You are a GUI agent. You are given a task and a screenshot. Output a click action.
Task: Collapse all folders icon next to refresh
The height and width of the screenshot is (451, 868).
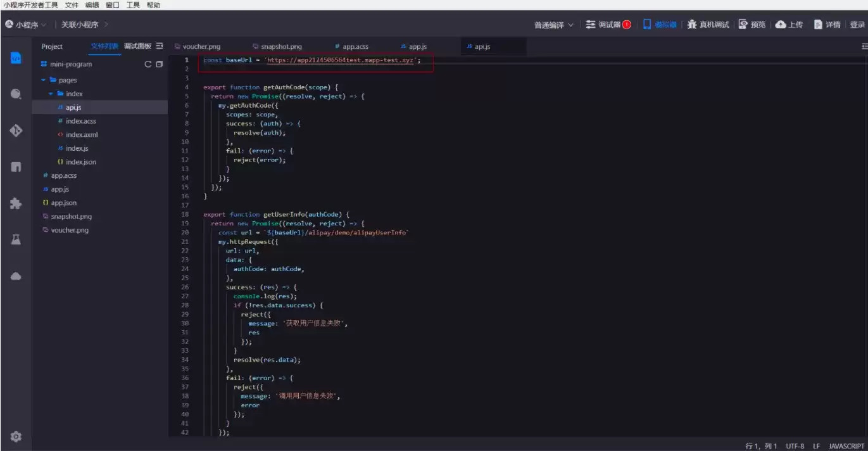click(x=159, y=64)
